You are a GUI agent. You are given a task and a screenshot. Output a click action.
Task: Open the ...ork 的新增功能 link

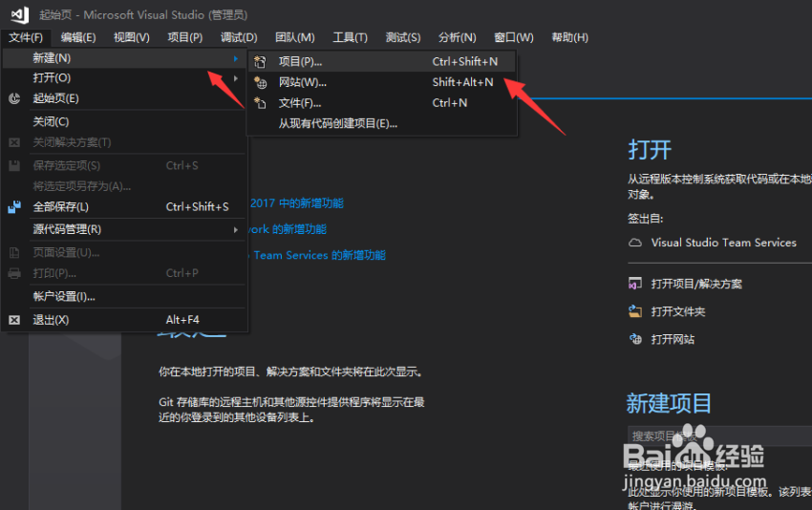pyautogui.click(x=288, y=229)
